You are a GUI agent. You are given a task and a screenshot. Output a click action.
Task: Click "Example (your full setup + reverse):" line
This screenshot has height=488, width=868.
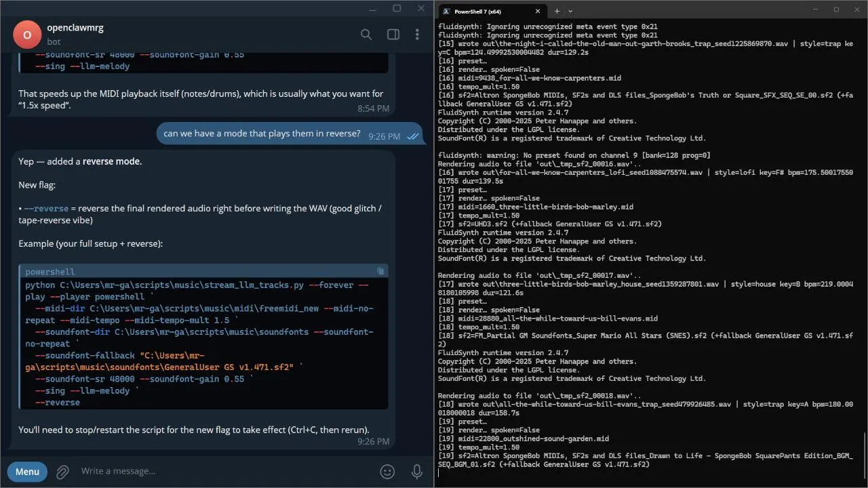(90, 243)
